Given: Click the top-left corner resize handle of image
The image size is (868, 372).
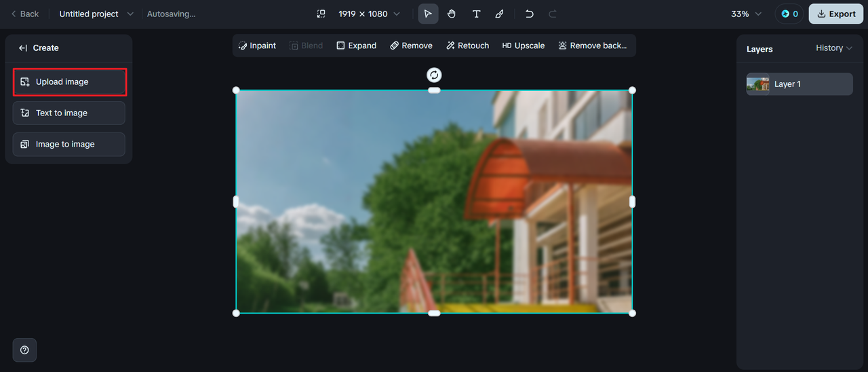Looking at the screenshot, I should pyautogui.click(x=236, y=90).
